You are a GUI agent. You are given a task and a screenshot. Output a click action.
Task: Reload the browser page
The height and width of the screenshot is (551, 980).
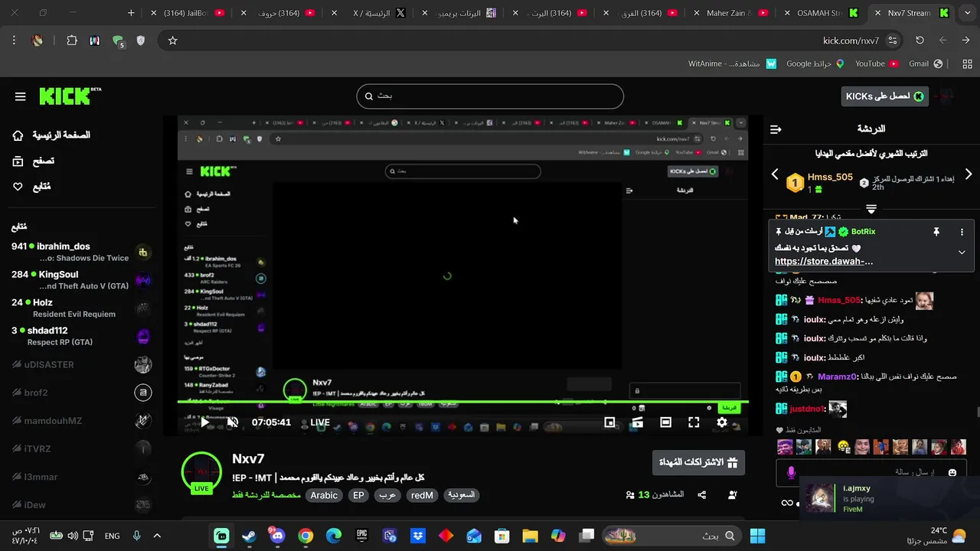920,41
